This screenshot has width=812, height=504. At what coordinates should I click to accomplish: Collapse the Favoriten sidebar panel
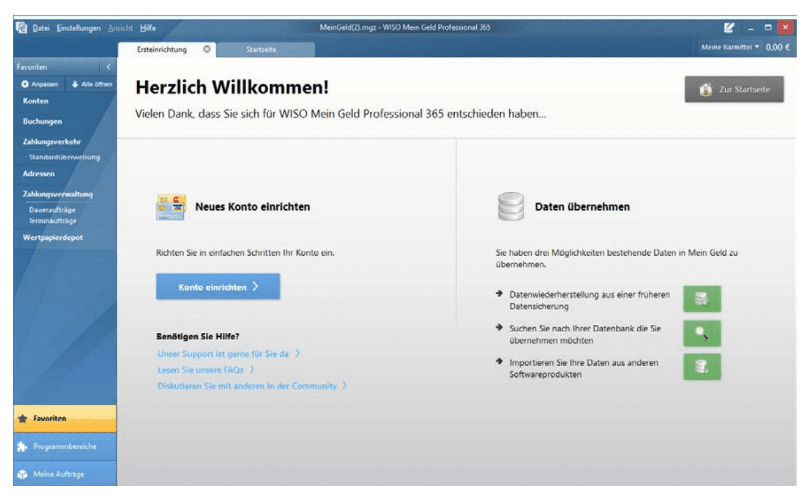tap(108, 67)
